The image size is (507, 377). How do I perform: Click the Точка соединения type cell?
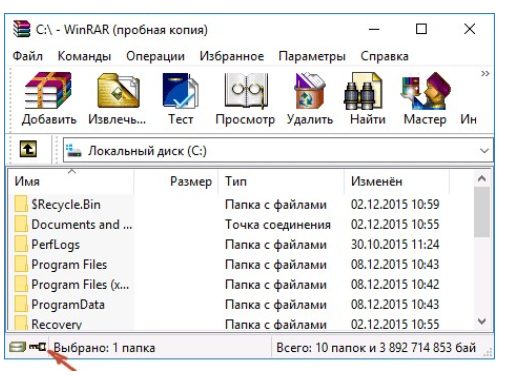pyautogui.click(x=278, y=224)
